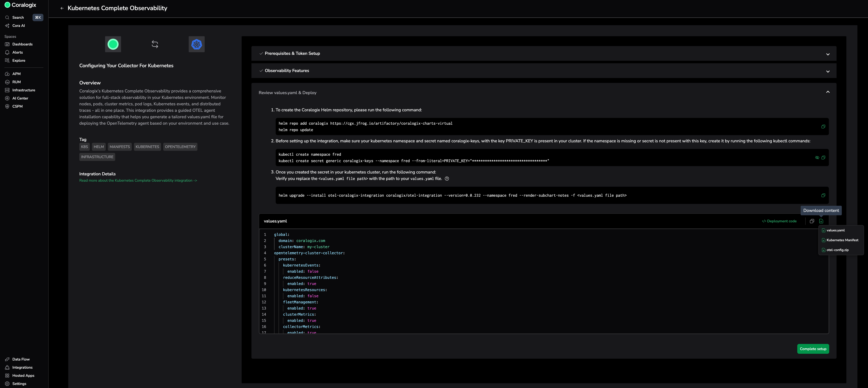Copy the values.yaml editor content
This screenshot has width=868, height=388.
click(x=812, y=221)
